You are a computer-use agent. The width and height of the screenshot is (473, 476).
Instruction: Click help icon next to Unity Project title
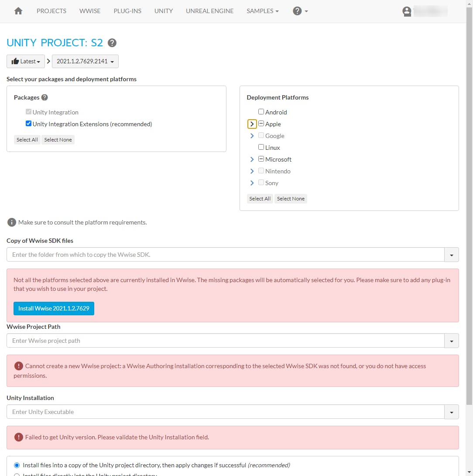pos(112,43)
